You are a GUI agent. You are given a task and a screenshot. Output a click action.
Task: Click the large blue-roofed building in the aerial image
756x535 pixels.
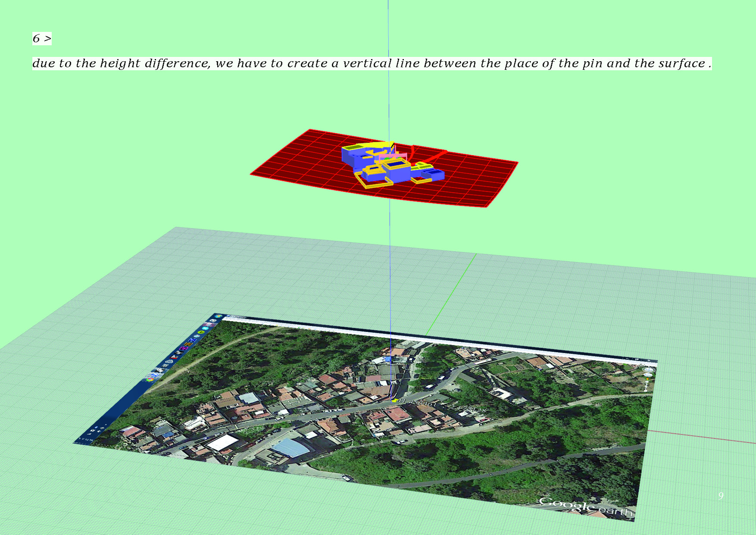288,447
